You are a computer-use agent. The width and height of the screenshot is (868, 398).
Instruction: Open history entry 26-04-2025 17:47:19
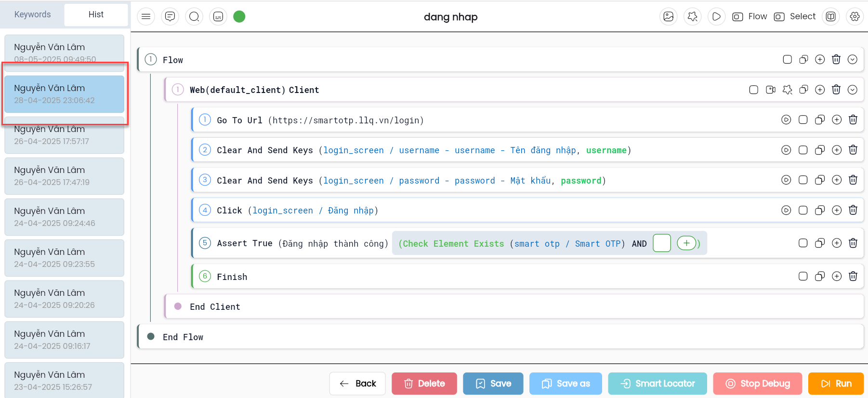65,176
